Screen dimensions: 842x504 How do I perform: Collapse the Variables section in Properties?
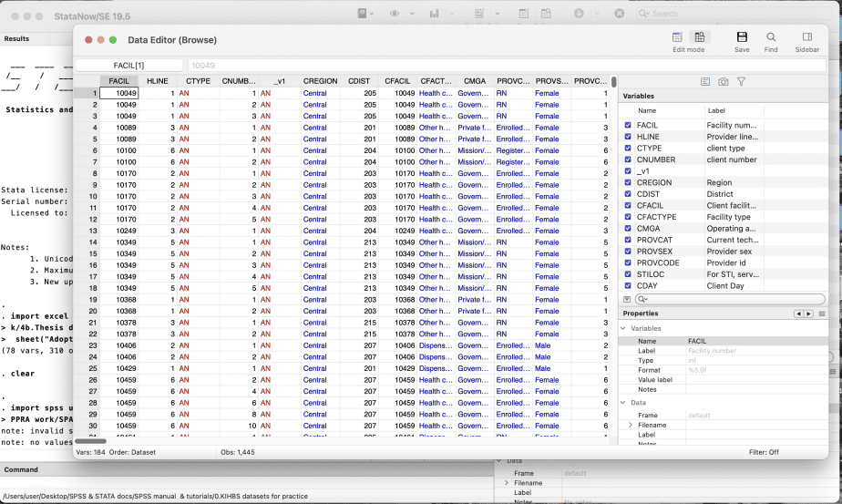point(624,328)
